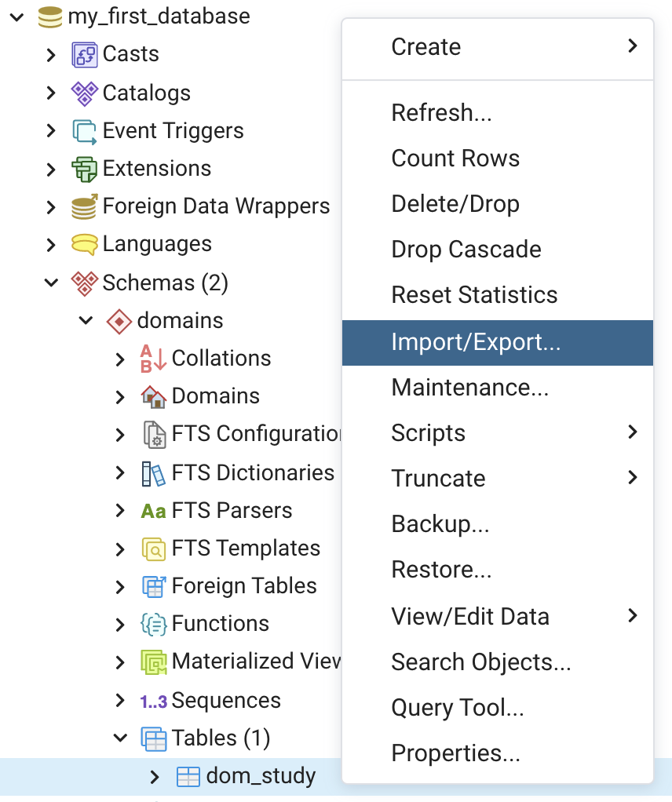The image size is (672, 802).
Task: Click the Event Triggers icon
Action: tap(84, 131)
